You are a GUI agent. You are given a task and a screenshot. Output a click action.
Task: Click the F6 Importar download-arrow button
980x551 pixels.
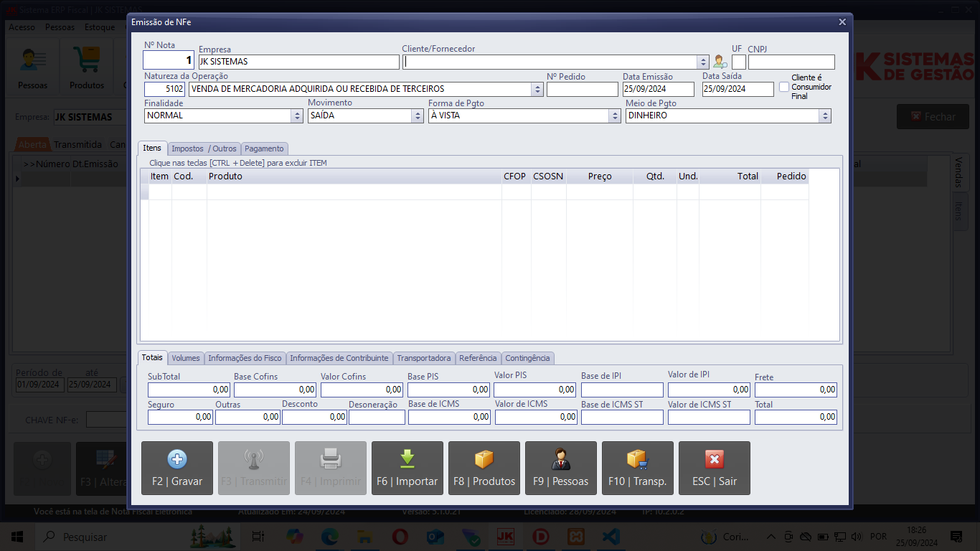point(407,468)
